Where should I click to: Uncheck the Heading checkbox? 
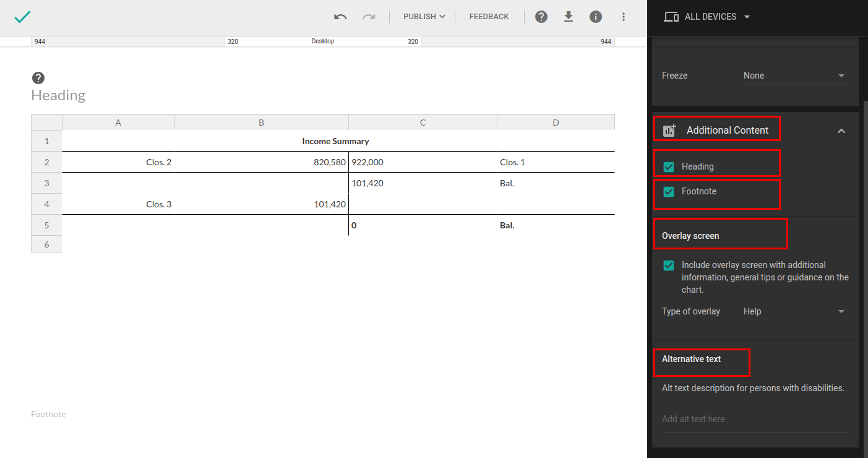[669, 166]
